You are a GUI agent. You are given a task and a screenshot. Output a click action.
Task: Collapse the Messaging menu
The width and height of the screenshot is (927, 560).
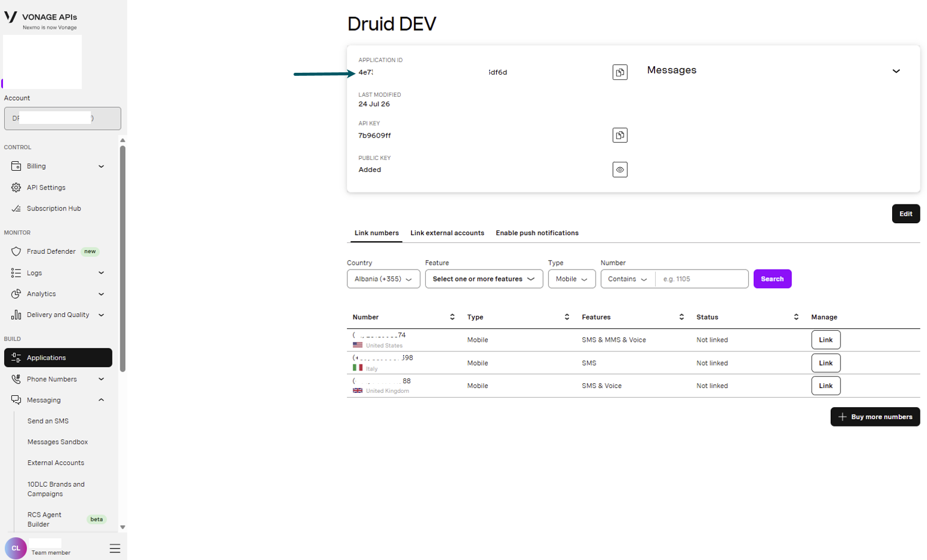click(58, 400)
